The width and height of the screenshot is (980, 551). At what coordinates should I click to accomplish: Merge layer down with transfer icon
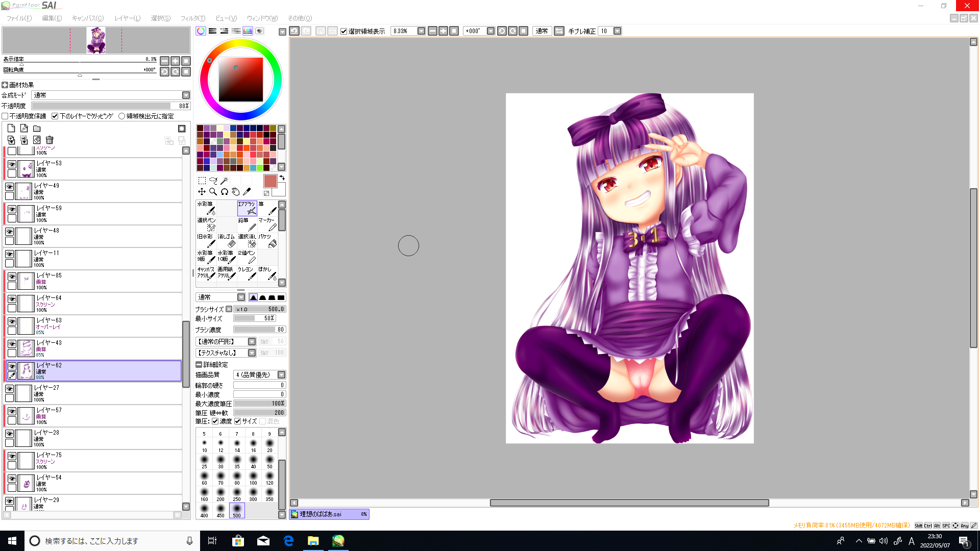(11, 140)
